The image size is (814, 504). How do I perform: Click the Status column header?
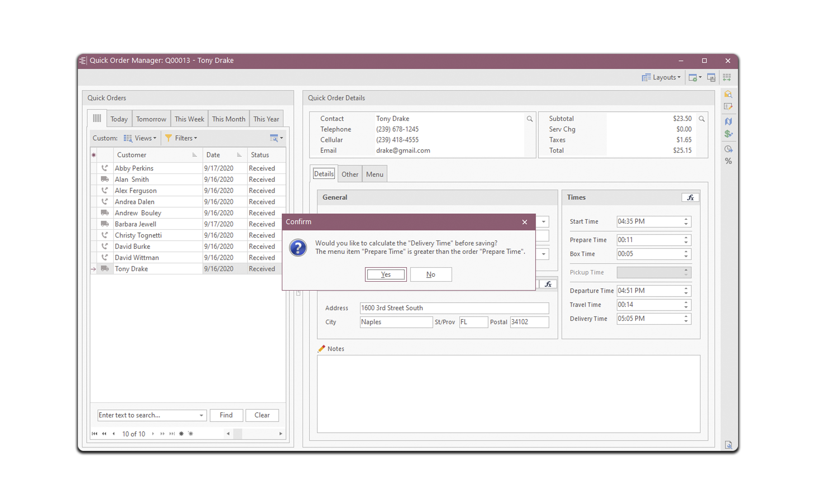pyautogui.click(x=266, y=155)
